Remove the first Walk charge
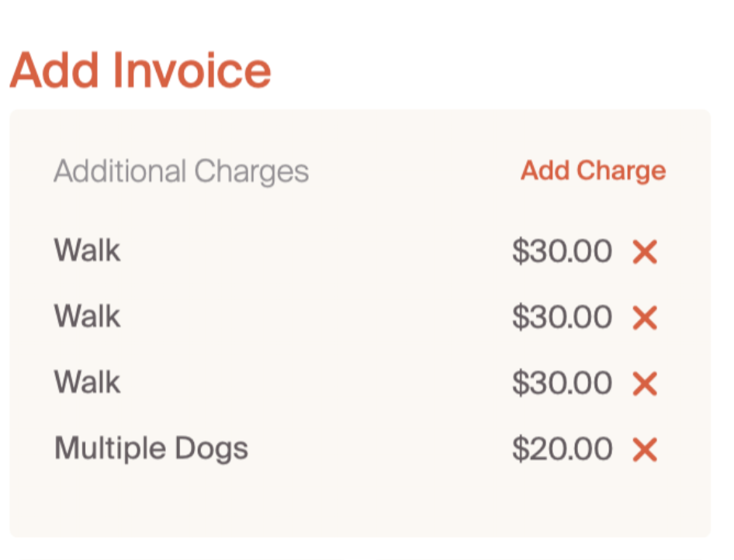This screenshot has height=560, width=734. click(x=645, y=252)
